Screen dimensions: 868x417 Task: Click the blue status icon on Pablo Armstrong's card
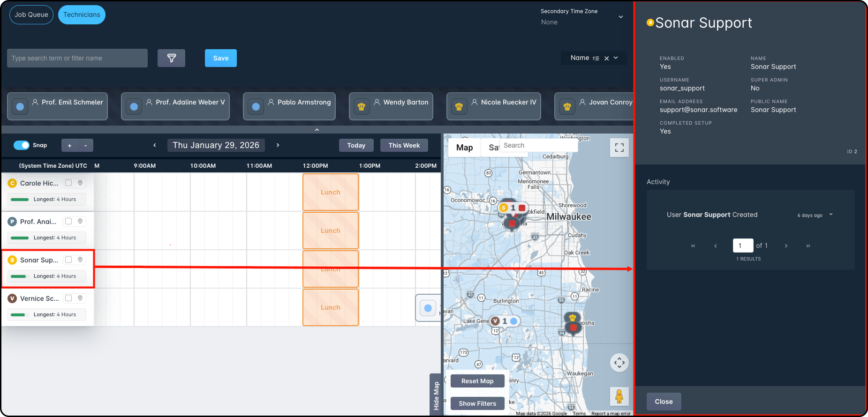tap(256, 107)
